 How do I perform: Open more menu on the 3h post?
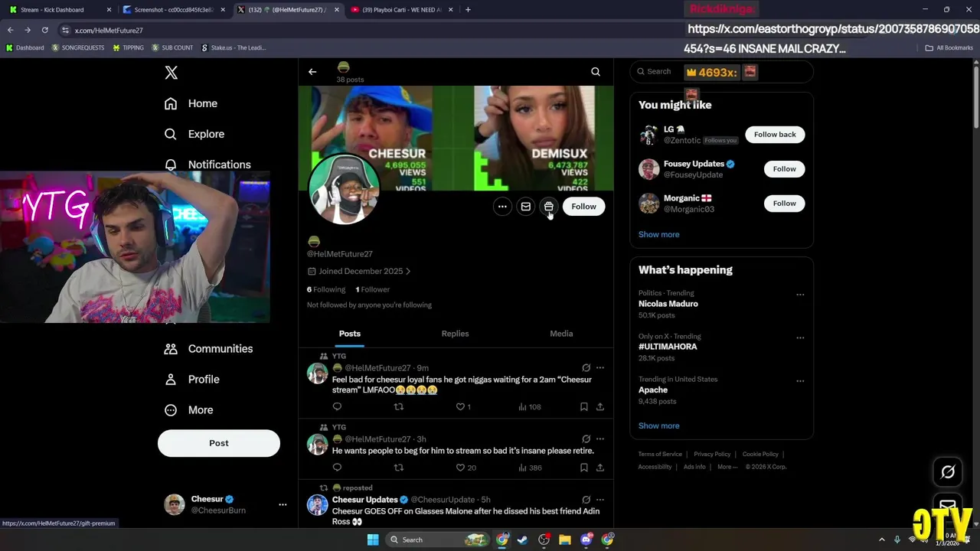click(x=600, y=439)
